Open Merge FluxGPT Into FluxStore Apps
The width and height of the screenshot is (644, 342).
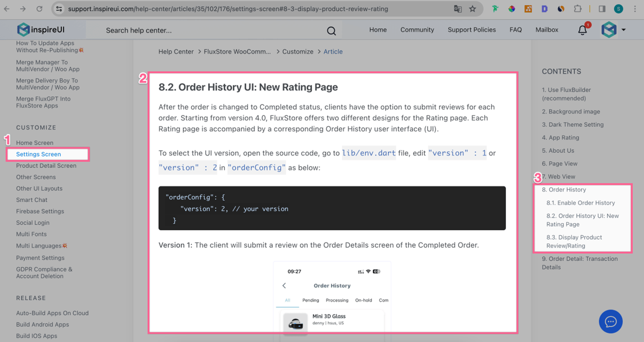(43, 102)
